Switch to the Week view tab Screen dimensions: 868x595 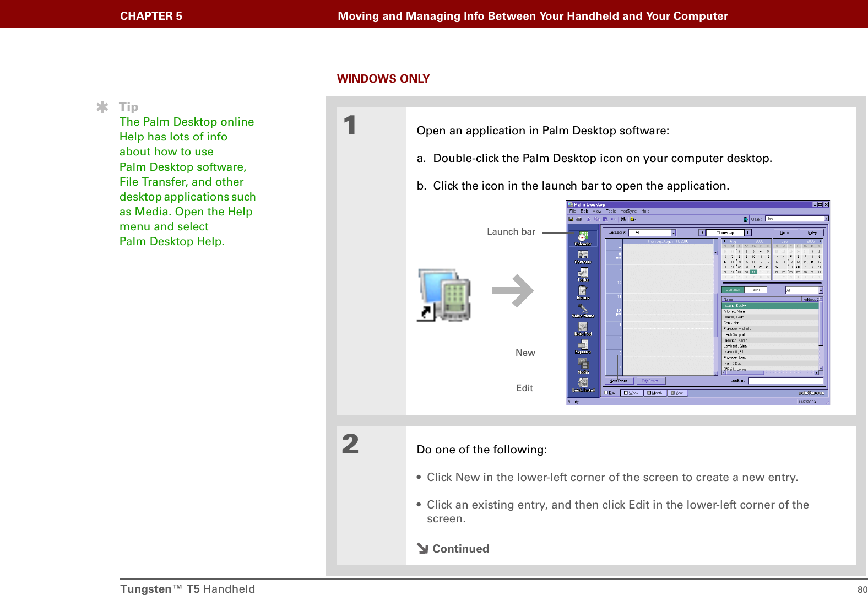[632, 393]
